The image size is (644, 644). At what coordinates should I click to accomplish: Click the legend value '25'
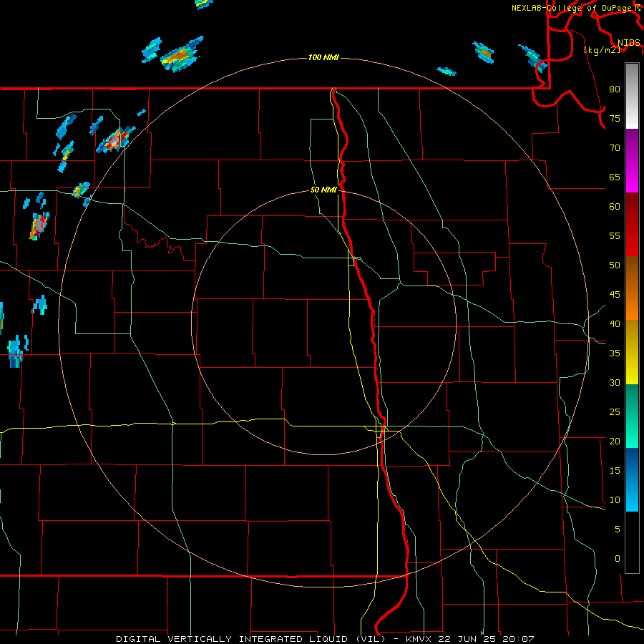tap(615, 412)
